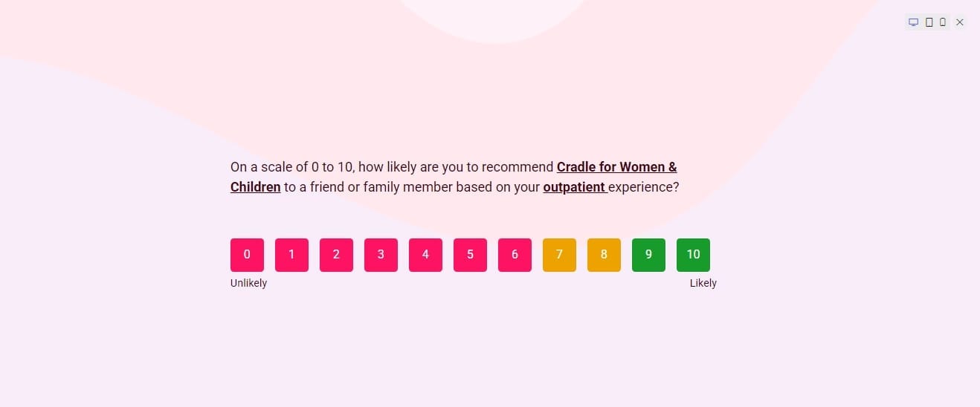Image resolution: width=980 pixels, height=407 pixels.
Task: Rate the experience 4
Action: [425, 255]
